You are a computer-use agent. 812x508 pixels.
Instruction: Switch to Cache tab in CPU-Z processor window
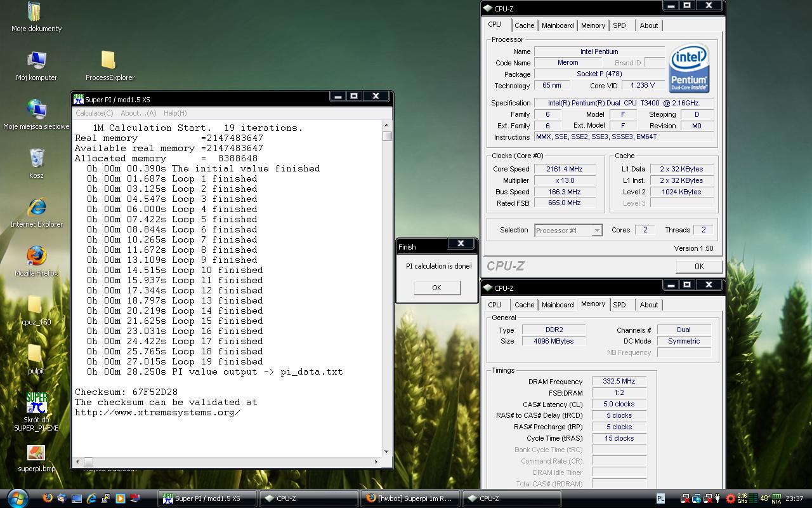tap(524, 25)
